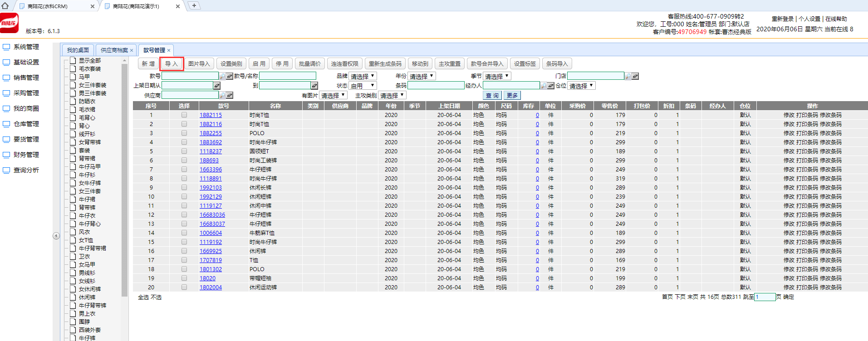Viewport: 868px width, 341px height.
Task: Check the box for row 1882255
Action: click(x=184, y=133)
